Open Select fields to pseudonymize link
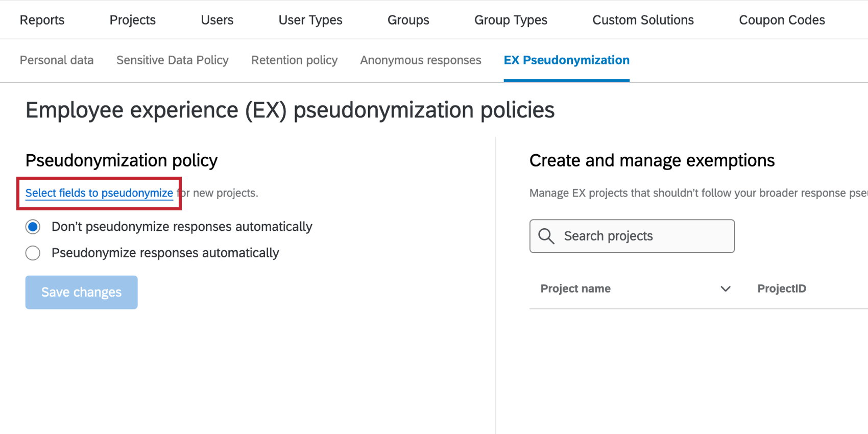The height and width of the screenshot is (434, 868). tap(99, 193)
